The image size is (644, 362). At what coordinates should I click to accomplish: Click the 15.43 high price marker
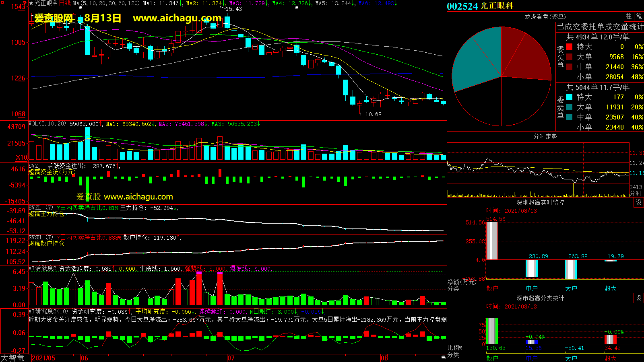point(233,9)
